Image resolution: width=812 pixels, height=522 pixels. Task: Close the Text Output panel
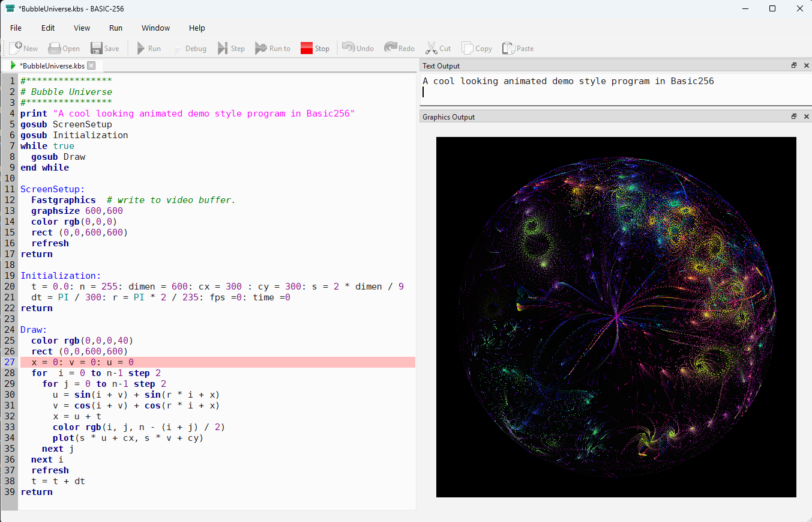point(806,65)
